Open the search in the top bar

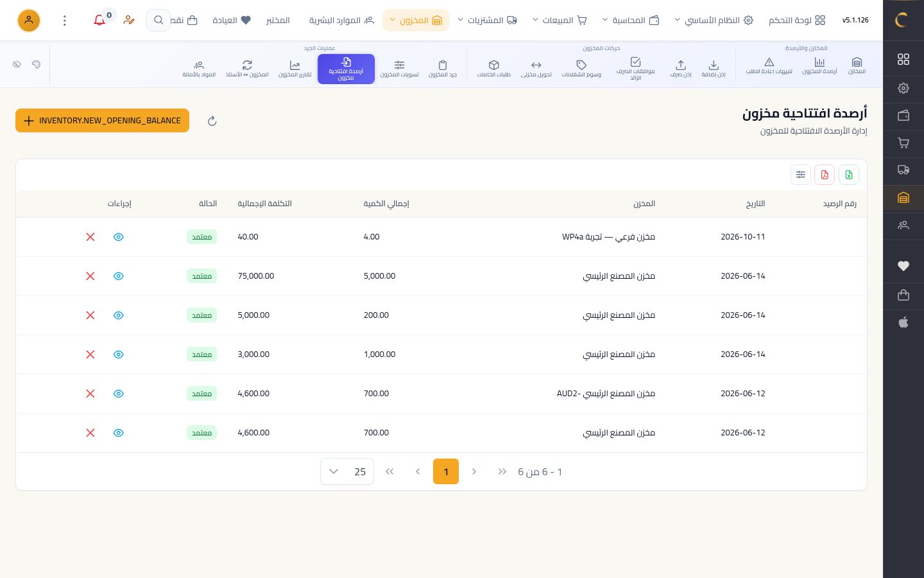[x=158, y=21]
